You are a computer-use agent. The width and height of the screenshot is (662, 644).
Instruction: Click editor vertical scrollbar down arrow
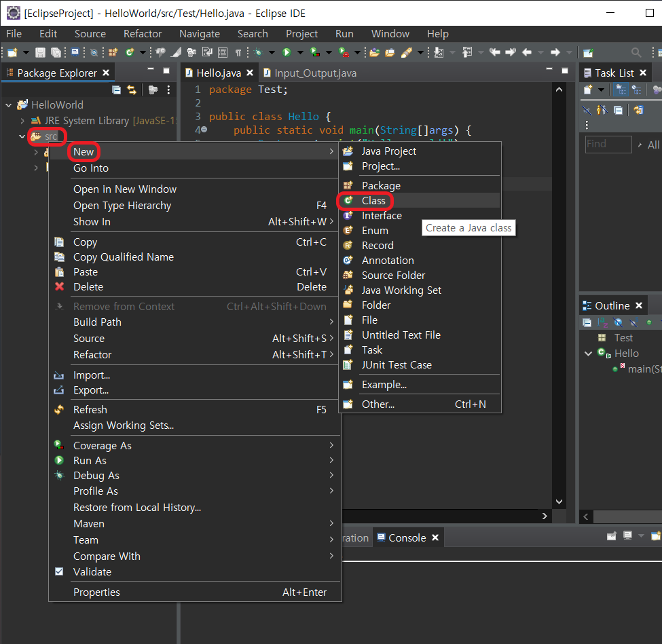pyautogui.click(x=559, y=501)
